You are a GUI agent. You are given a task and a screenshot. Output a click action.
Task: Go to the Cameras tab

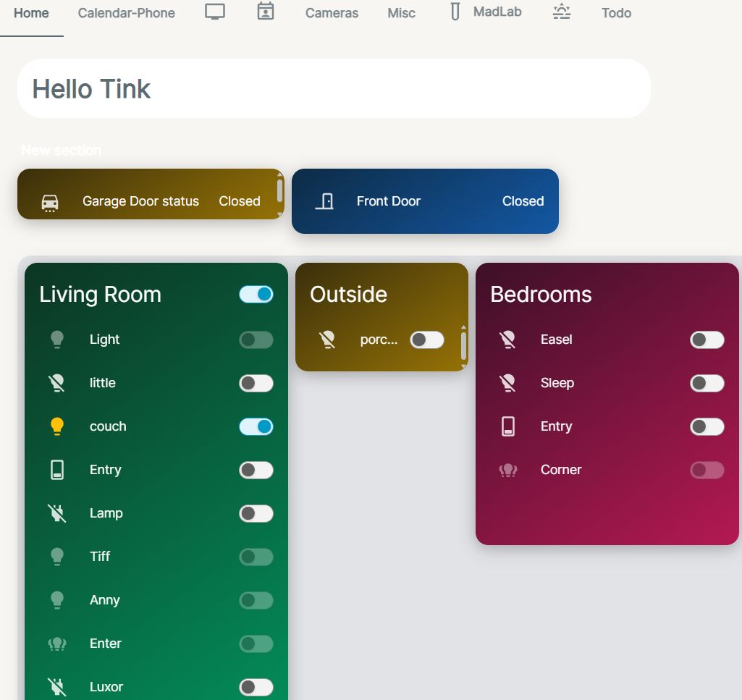click(x=332, y=13)
